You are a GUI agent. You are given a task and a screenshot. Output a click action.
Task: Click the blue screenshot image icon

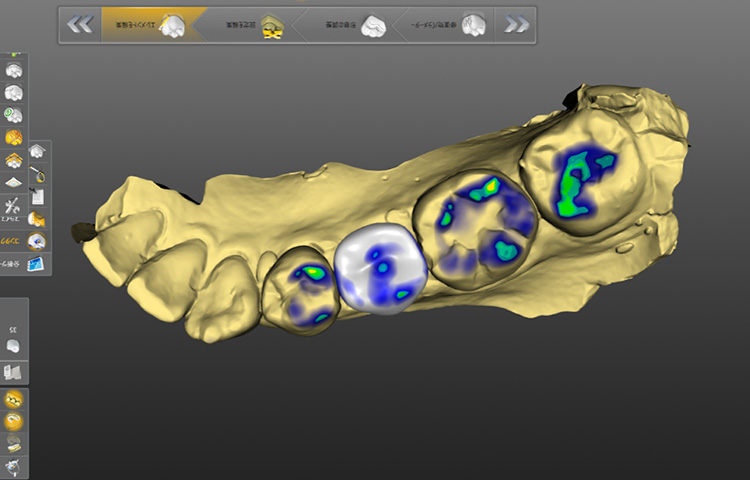[x=38, y=264]
